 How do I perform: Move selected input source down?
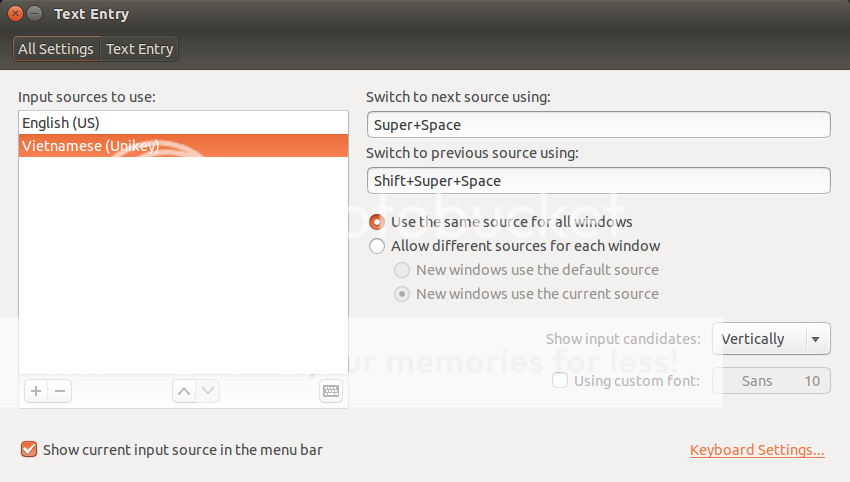[x=207, y=392]
